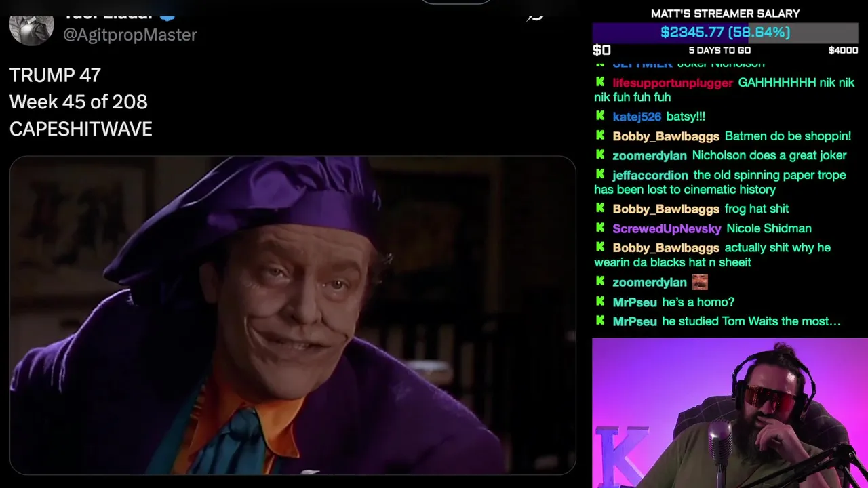
Task: Click username lifesupportunplugger in chat
Action: pos(673,83)
